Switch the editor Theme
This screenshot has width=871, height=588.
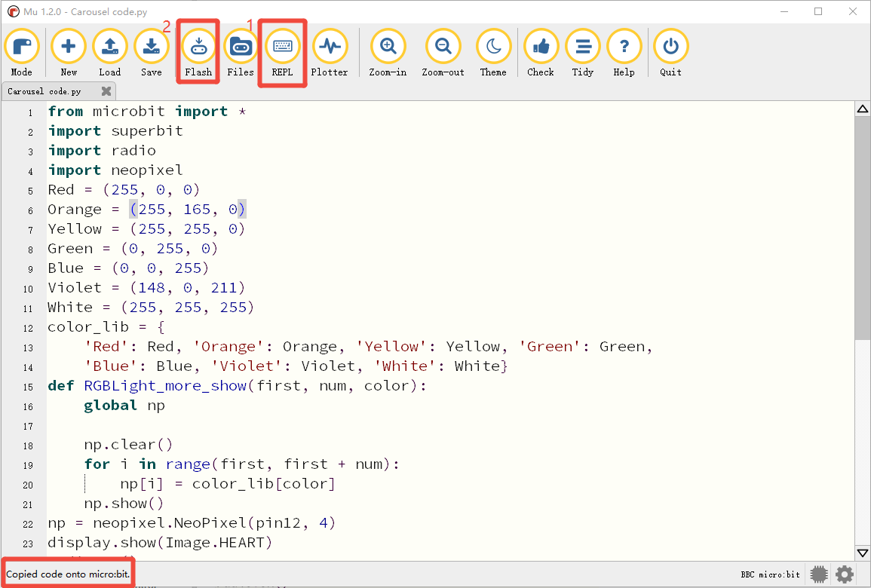pyautogui.click(x=493, y=53)
